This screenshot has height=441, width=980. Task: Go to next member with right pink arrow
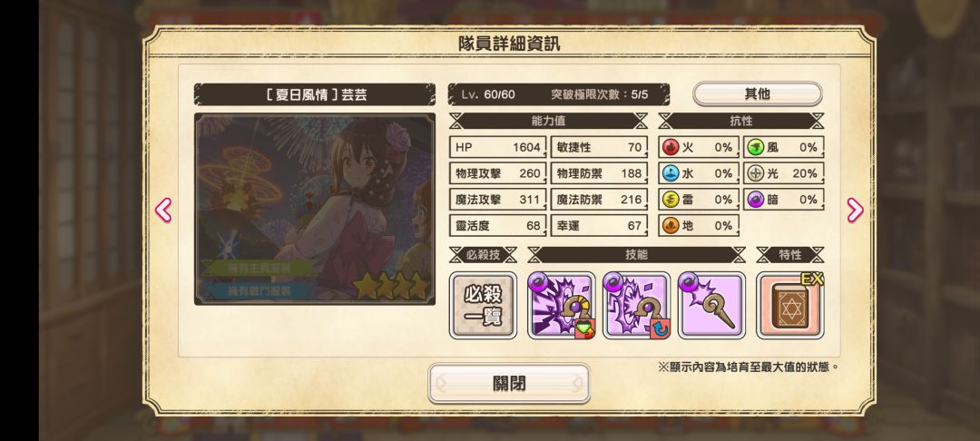pyautogui.click(x=855, y=210)
